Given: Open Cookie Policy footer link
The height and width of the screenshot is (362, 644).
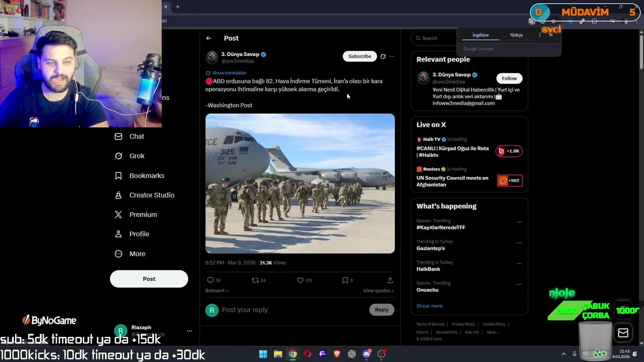Looking at the screenshot, I should pyautogui.click(x=494, y=324).
